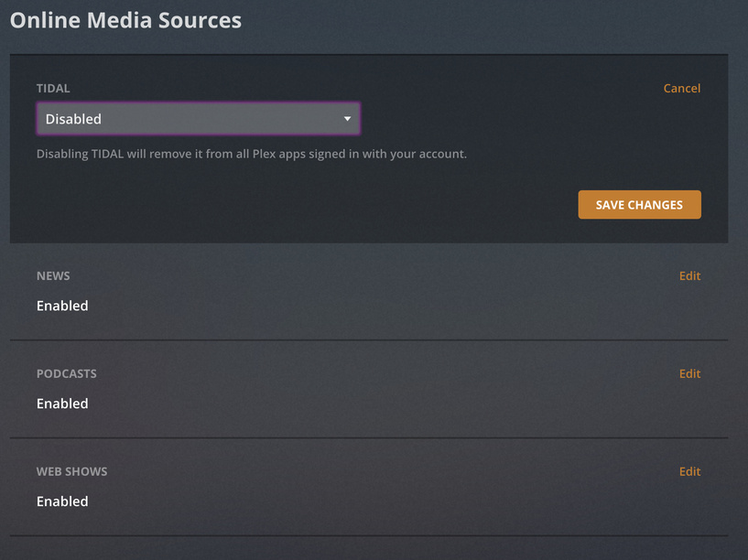Image resolution: width=748 pixels, height=560 pixels.
Task: Click the Enabled value under News
Action: click(x=62, y=306)
